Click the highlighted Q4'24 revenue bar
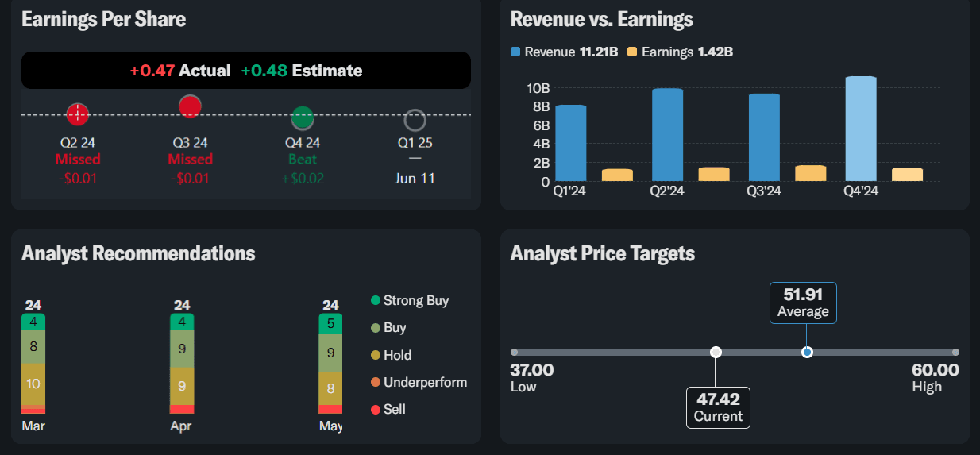The width and height of the screenshot is (980, 455). point(861,129)
